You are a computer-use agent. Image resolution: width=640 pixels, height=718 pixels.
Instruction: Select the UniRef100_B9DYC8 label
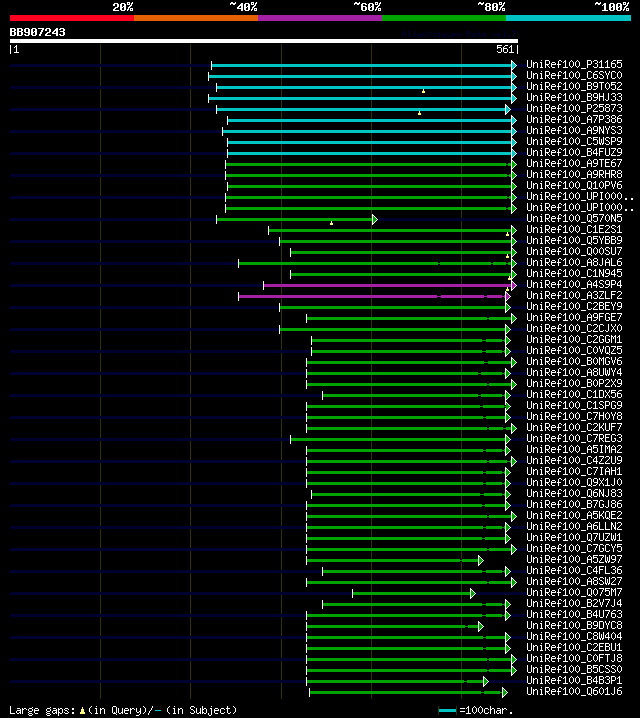coord(574,625)
